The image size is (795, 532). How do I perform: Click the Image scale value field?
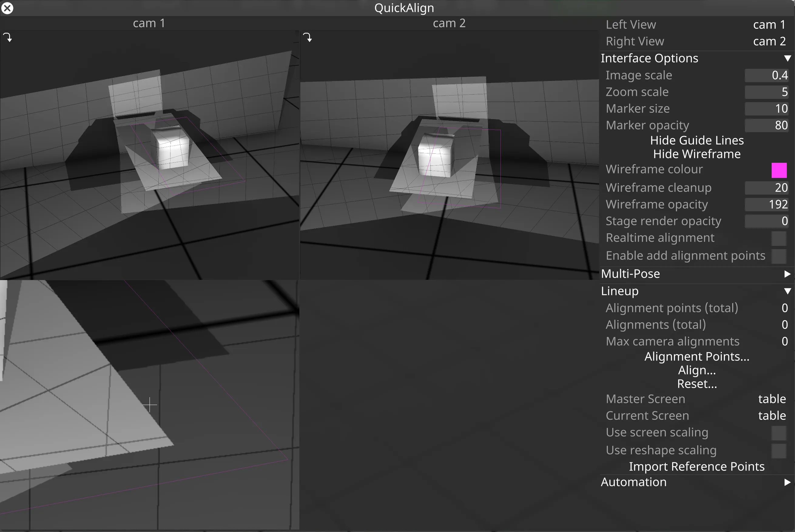766,75
